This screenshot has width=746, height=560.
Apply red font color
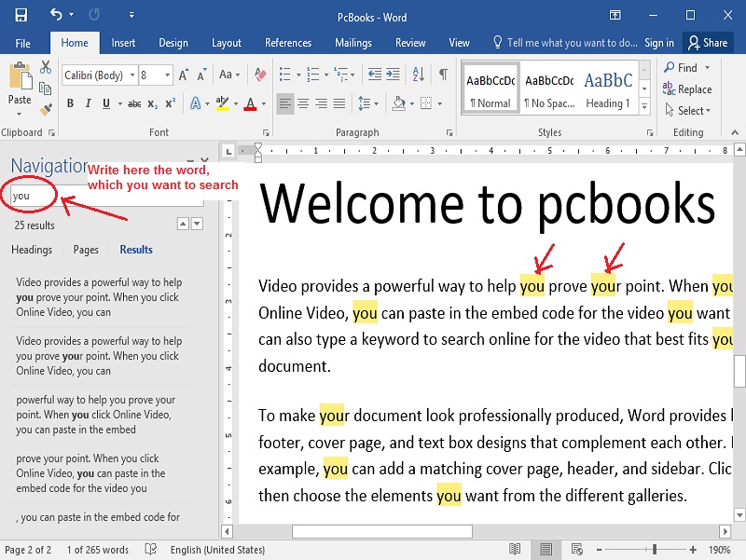click(x=250, y=103)
